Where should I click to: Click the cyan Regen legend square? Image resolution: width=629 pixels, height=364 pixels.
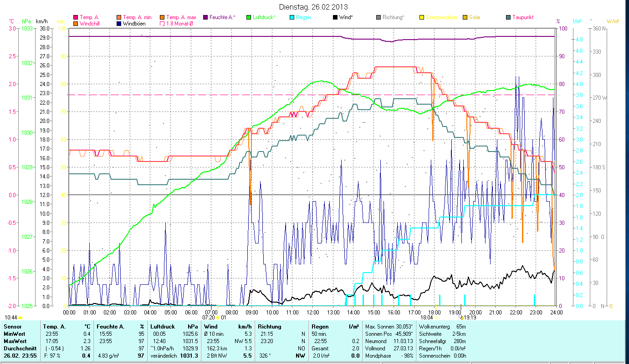[x=292, y=18]
